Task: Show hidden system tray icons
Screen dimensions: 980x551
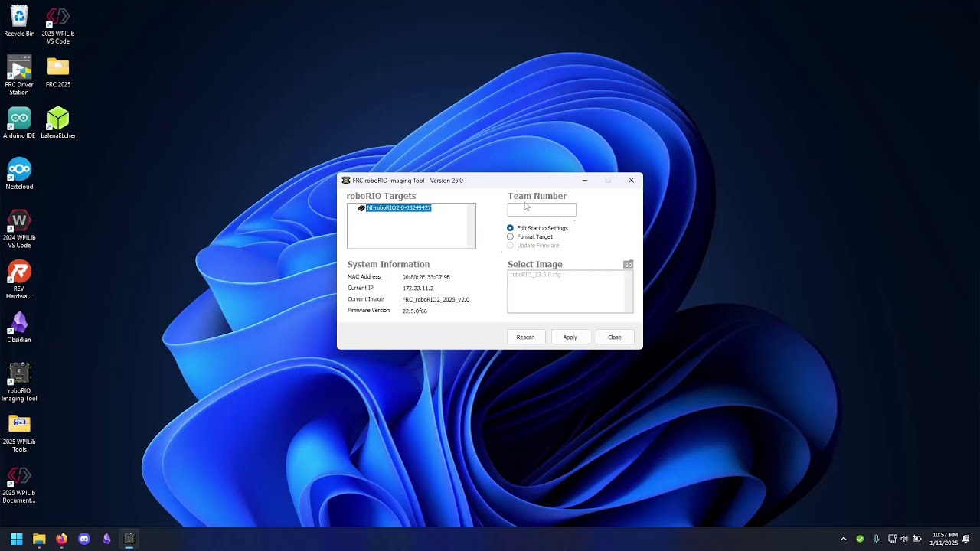Action: coord(844,539)
